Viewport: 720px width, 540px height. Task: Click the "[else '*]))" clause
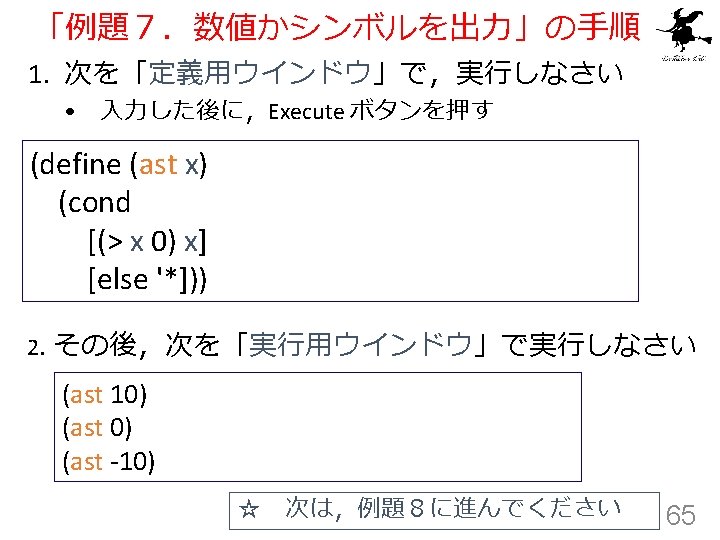pos(147,279)
